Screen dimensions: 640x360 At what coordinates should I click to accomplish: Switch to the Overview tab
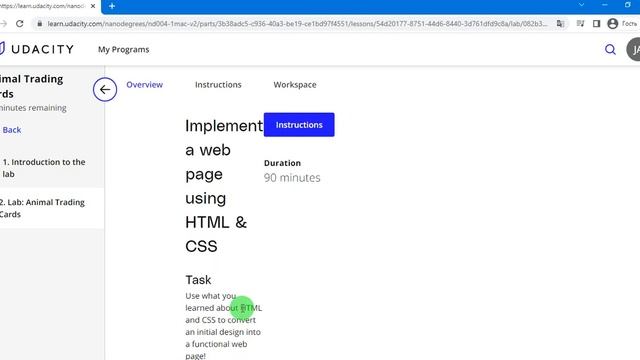coord(144,84)
